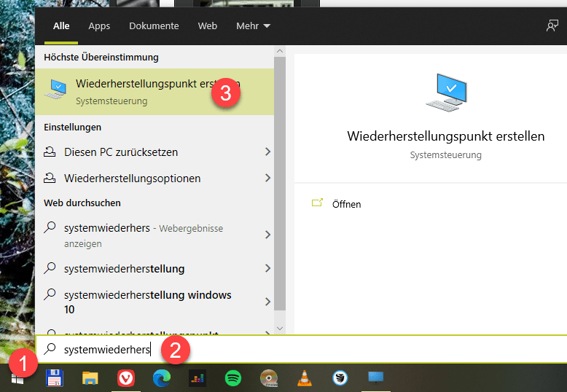567x392 pixels.
Task: Show web results for systemwiederhers
Action: pyautogui.click(x=155, y=235)
